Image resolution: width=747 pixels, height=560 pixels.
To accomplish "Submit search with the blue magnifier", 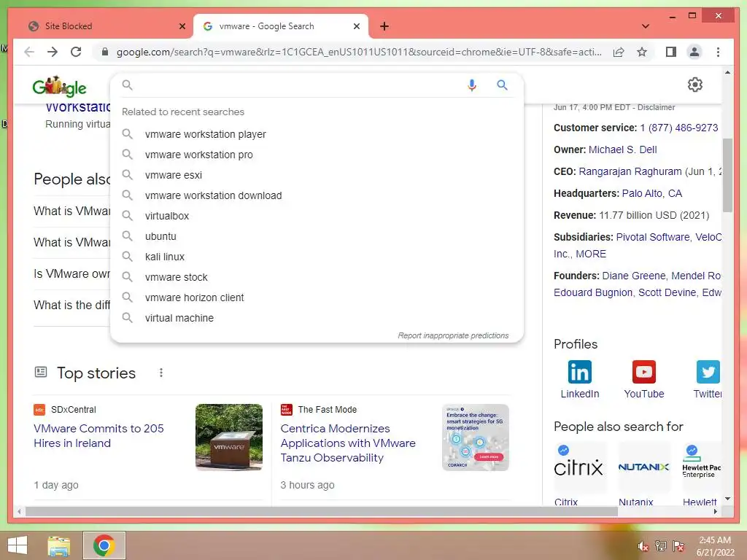I will point(502,85).
